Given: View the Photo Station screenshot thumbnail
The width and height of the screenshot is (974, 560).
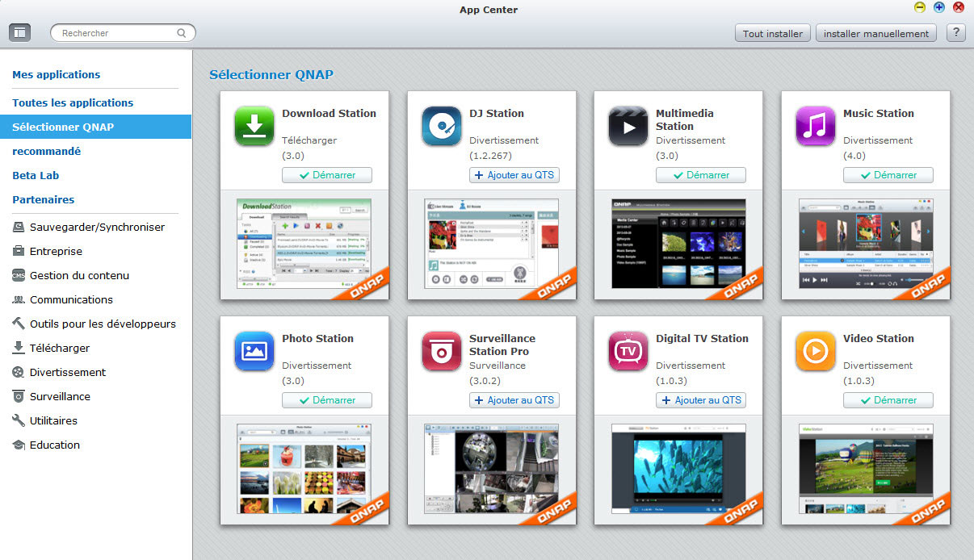Looking at the screenshot, I should click(x=304, y=469).
